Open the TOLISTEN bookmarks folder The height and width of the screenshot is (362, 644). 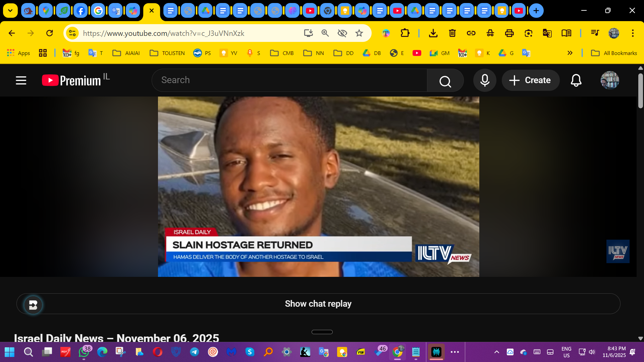point(167,53)
